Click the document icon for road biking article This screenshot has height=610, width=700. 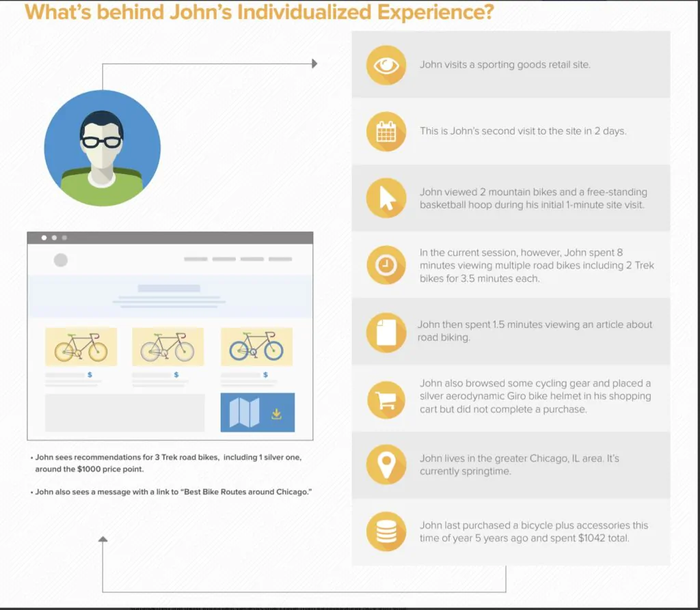tap(386, 333)
